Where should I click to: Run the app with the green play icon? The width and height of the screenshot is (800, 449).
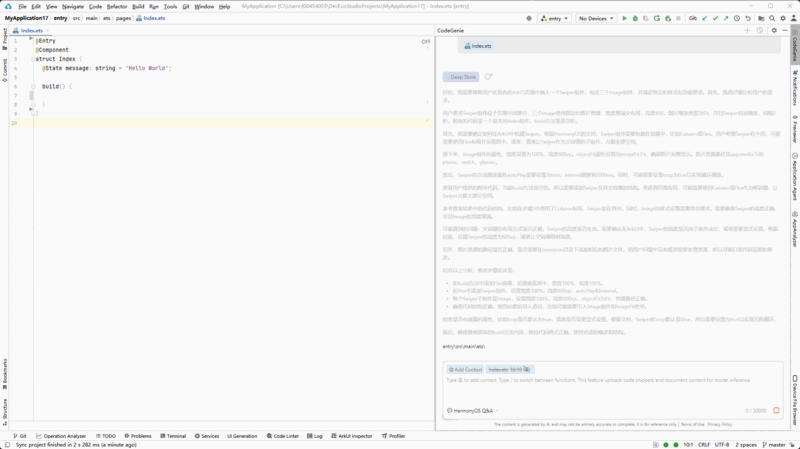(625, 18)
